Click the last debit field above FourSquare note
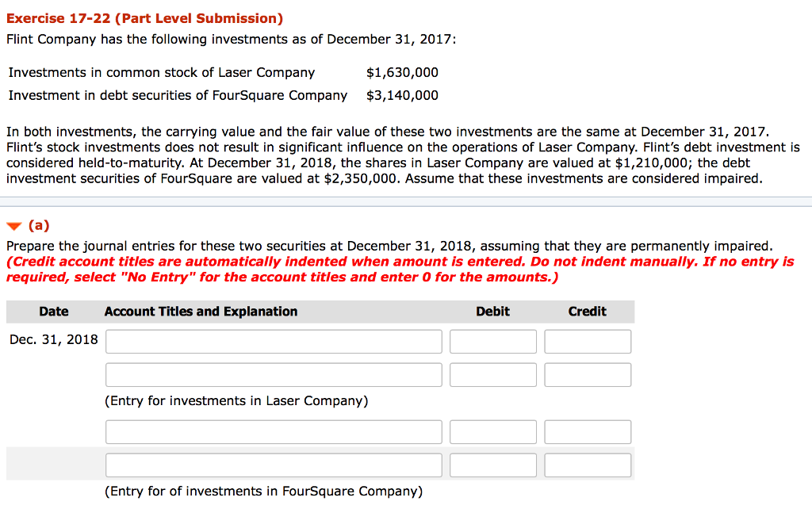 pyautogui.click(x=492, y=465)
